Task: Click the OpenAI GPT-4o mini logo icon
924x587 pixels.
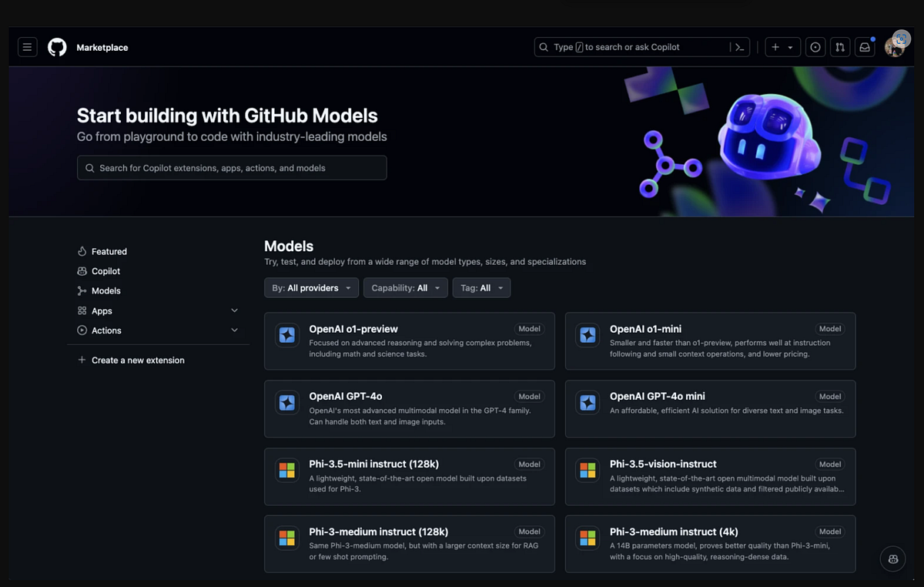Action: (588, 403)
